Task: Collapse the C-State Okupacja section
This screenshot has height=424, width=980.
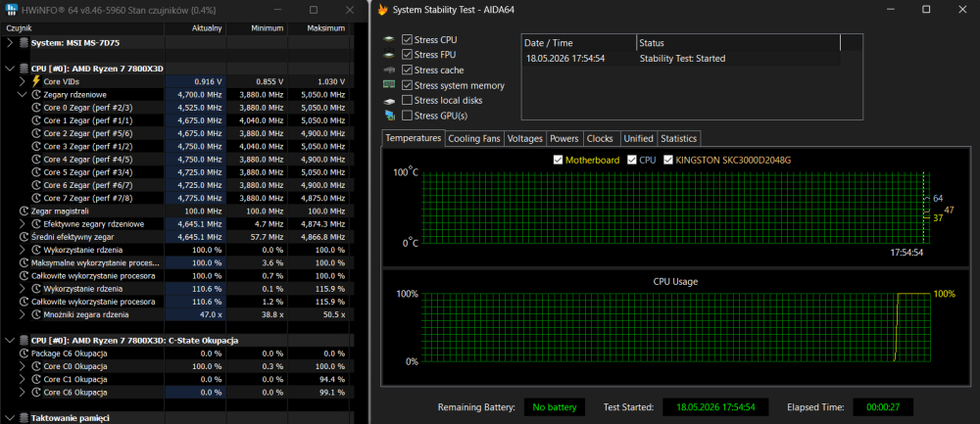Action: click(10, 341)
